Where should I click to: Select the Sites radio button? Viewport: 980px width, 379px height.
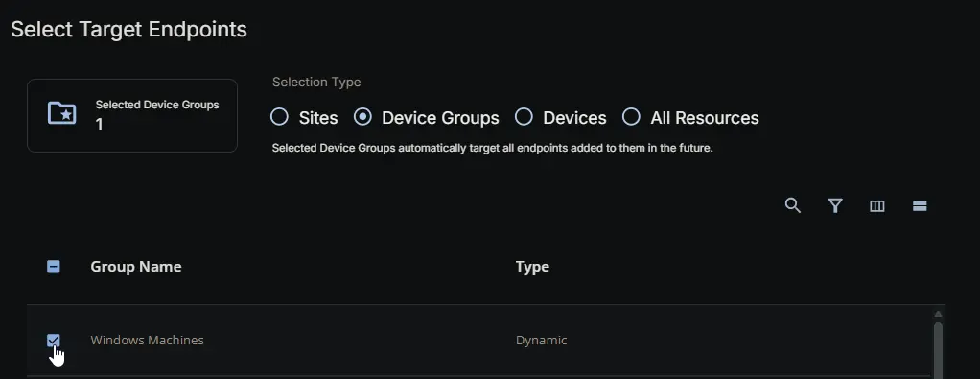[279, 117]
